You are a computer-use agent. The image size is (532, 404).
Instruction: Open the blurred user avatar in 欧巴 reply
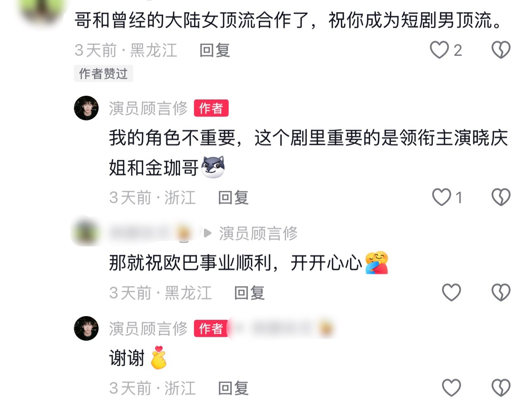click(85, 233)
